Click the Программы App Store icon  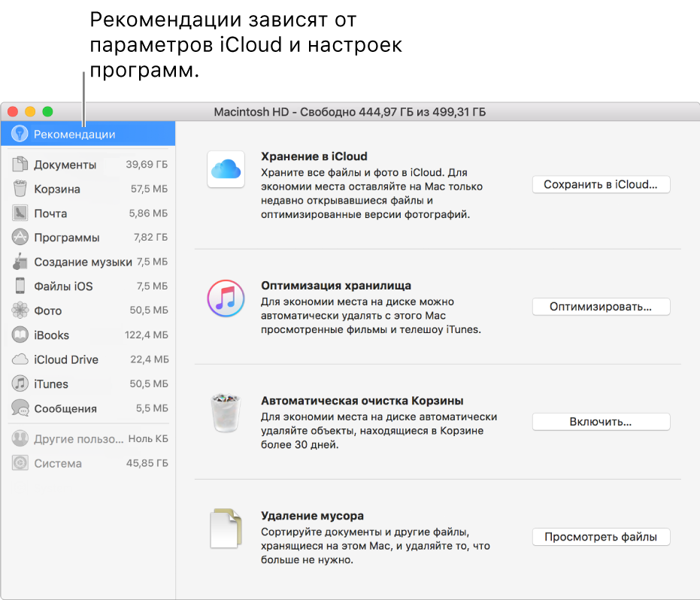tap(20, 238)
